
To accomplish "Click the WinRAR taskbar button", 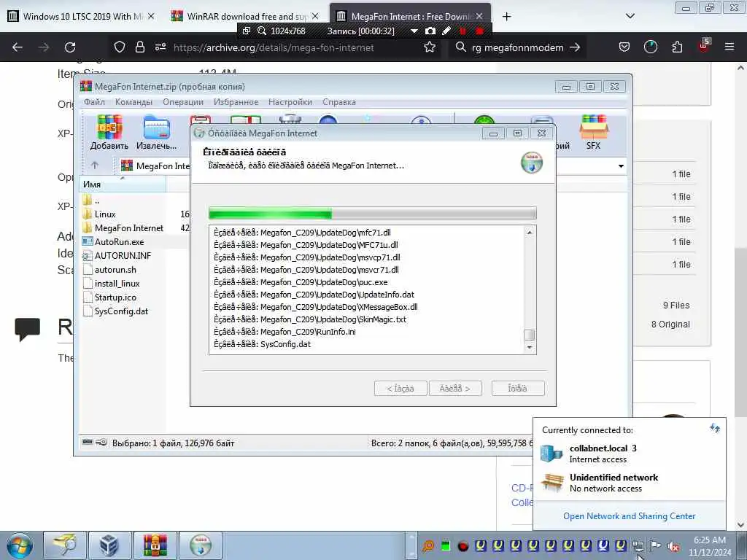I will [x=155, y=545].
